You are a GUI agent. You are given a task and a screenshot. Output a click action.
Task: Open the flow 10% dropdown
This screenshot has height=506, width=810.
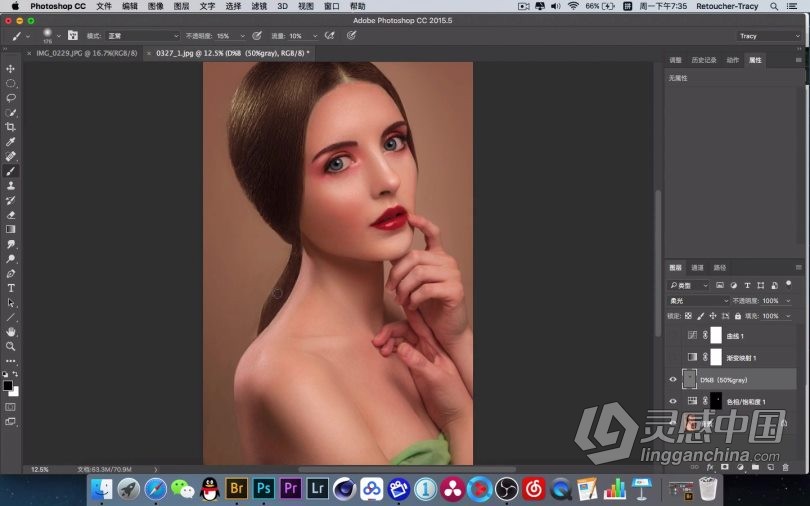[x=315, y=36]
